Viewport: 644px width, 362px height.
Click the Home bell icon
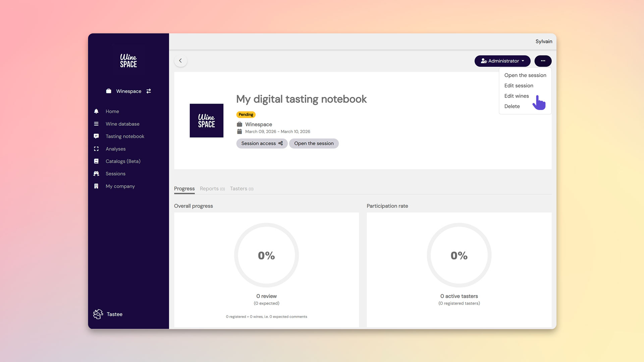[96, 111]
